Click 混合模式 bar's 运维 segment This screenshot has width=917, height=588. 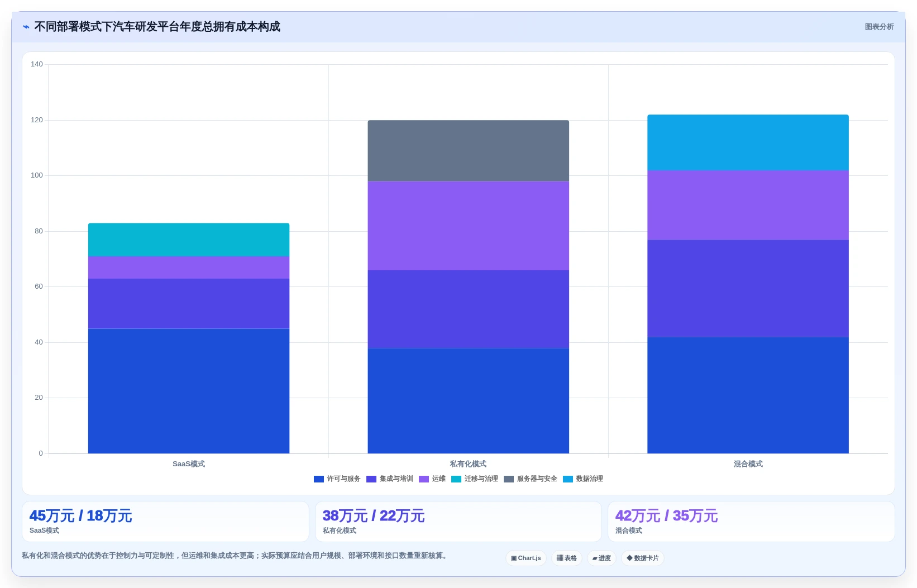748,205
